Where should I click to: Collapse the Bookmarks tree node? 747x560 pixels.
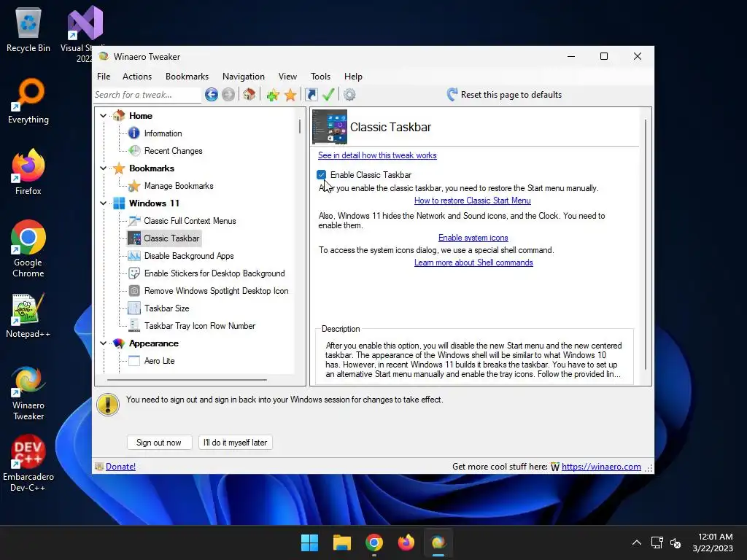(103, 168)
